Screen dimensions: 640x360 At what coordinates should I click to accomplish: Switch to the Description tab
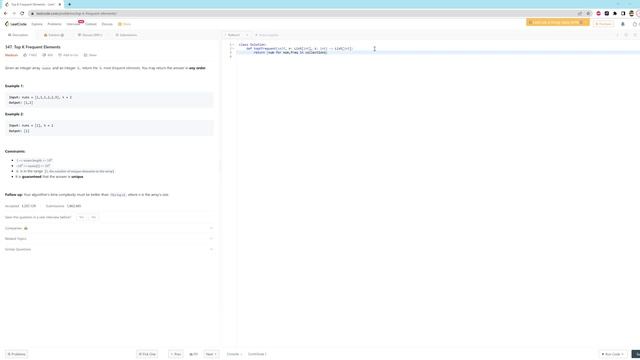(x=18, y=35)
